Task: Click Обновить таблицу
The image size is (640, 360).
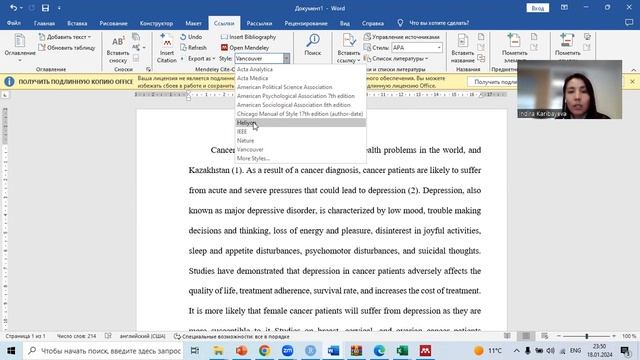Action: pos(67,48)
